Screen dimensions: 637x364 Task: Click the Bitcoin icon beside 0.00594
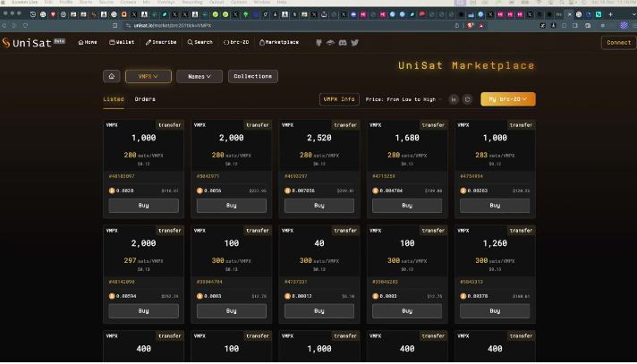point(112,297)
